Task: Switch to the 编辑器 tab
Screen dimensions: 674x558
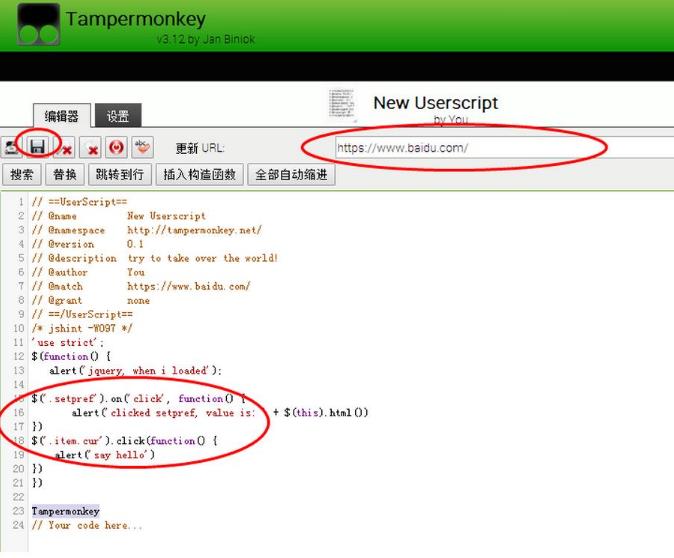Action: [61, 116]
